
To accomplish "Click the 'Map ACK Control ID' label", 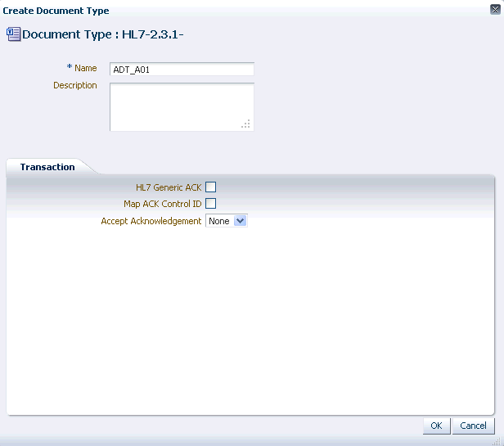I will [163, 204].
